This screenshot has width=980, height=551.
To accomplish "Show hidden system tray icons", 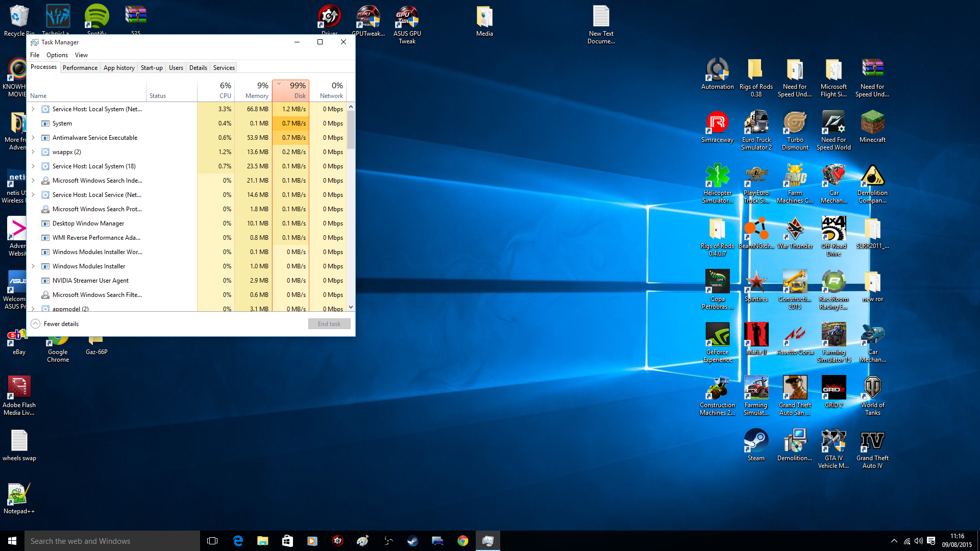I will [x=894, y=541].
